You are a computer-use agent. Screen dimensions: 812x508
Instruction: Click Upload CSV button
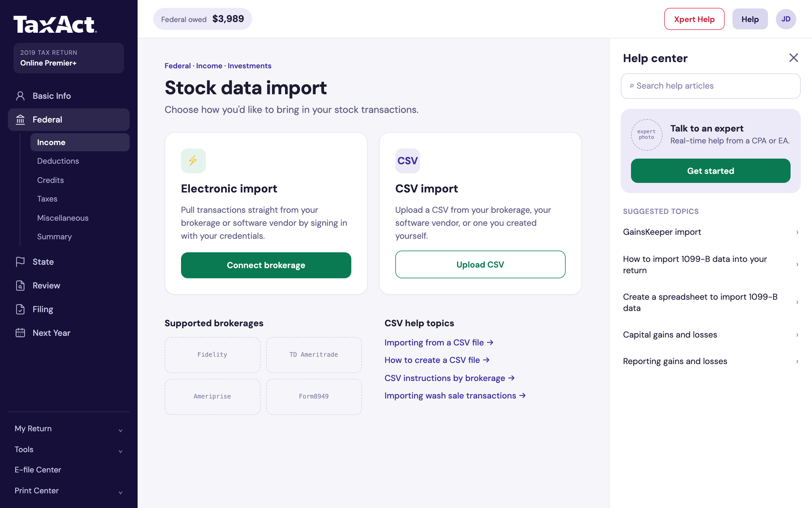(x=480, y=264)
